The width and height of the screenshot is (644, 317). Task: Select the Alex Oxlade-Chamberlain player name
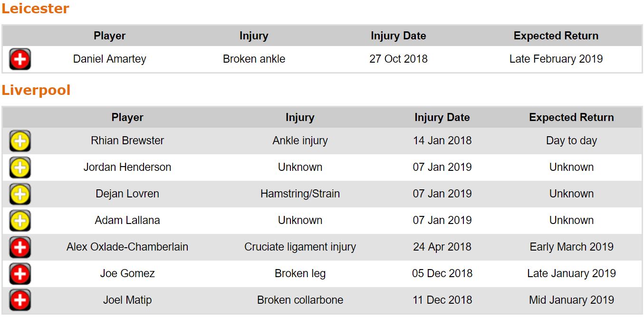point(127,247)
